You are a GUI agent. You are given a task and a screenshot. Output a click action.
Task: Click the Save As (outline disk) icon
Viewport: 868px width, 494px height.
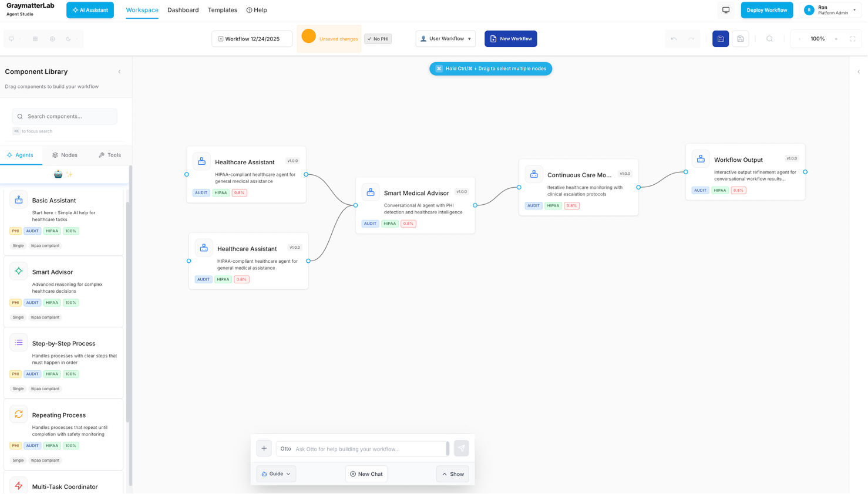pos(741,38)
